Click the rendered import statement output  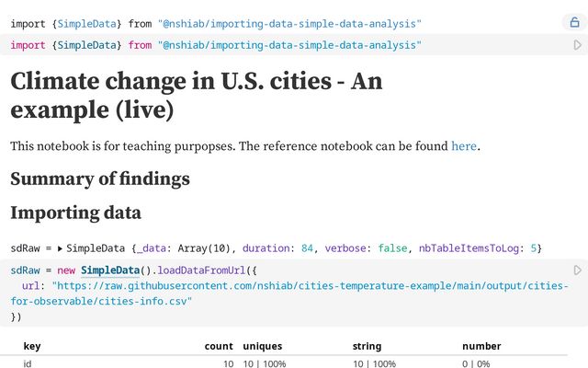(x=216, y=22)
